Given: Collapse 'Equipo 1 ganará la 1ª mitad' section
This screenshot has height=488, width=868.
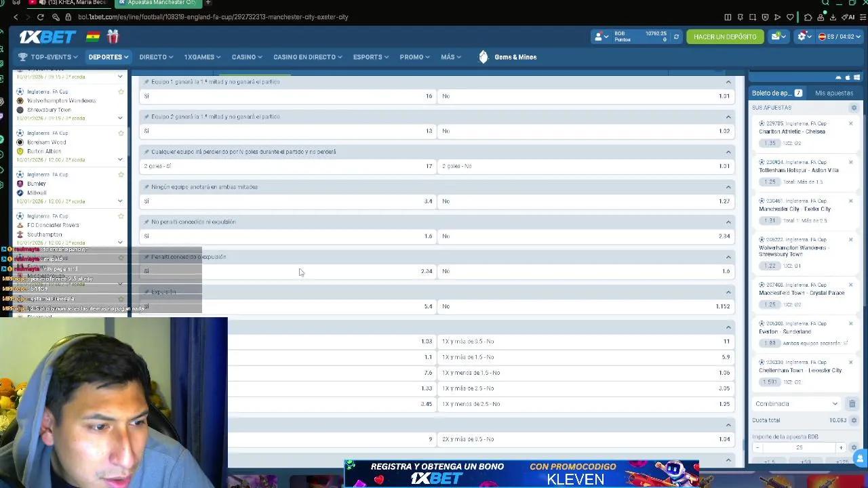Looking at the screenshot, I should (x=728, y=82).
